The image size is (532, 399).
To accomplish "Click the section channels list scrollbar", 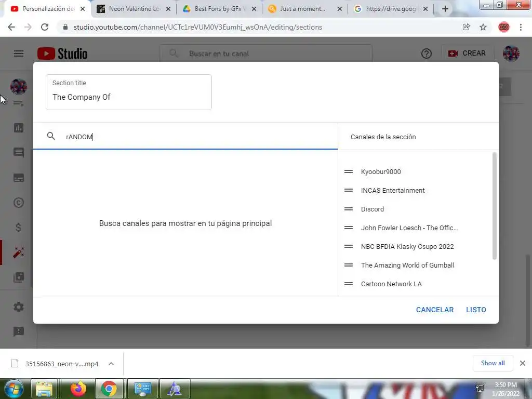I will click(x=495, y=206).
